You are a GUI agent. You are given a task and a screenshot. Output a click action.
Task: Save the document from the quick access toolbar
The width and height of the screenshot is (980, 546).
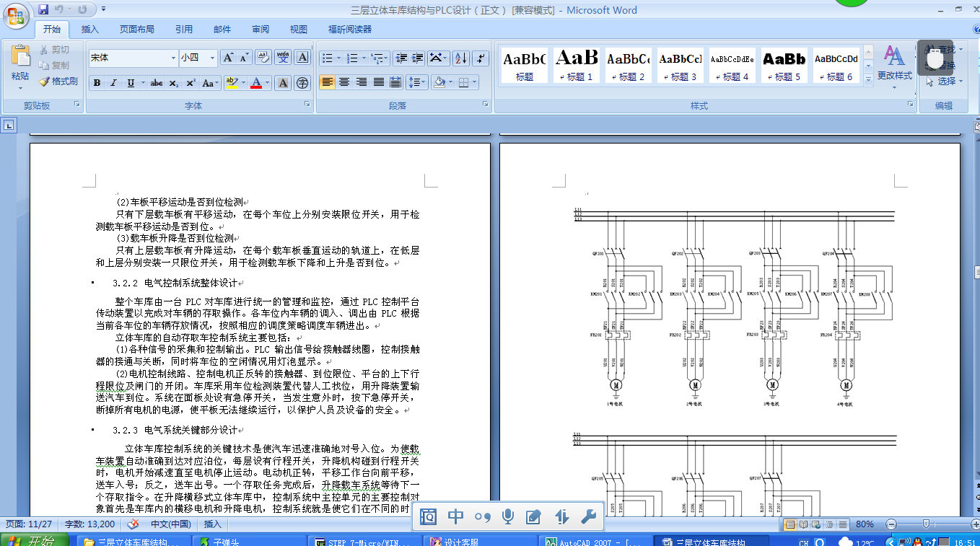(43, 9)
